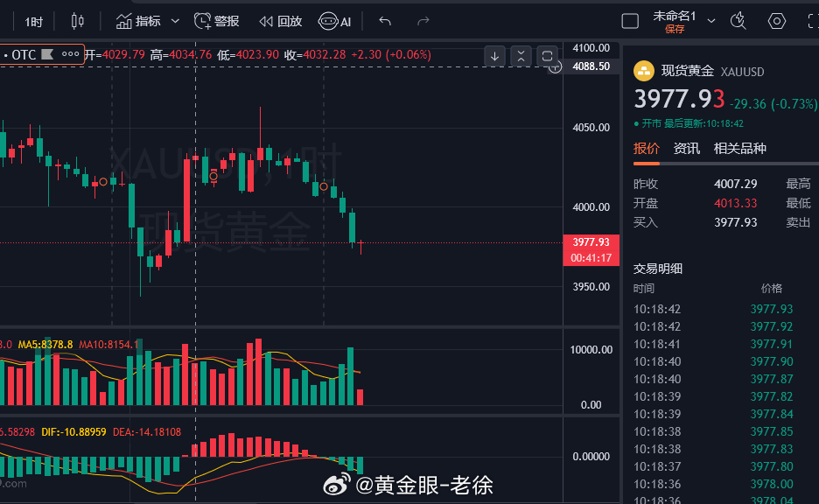Click the DEA:-14.18108 MACD label
Image resolution: width=819 pixels, height=504 pixels.
tap(147, 432)
